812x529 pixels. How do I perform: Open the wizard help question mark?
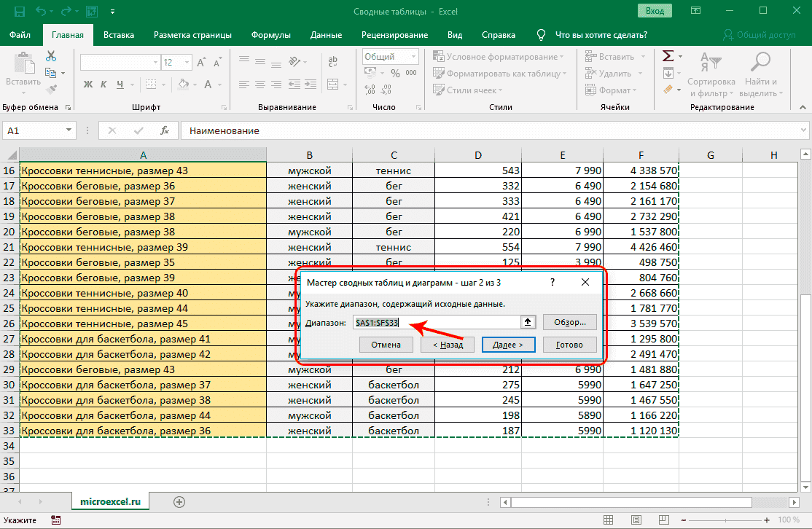click(553, 282)
